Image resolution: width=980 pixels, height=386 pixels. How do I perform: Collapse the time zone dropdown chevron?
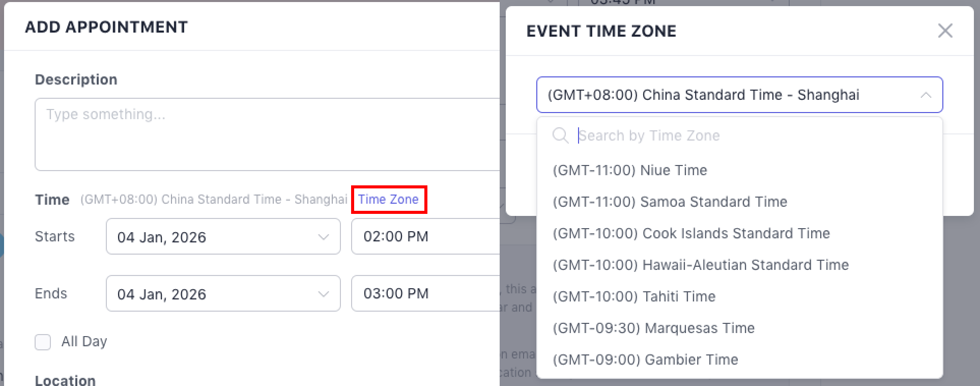pos(926,95)
